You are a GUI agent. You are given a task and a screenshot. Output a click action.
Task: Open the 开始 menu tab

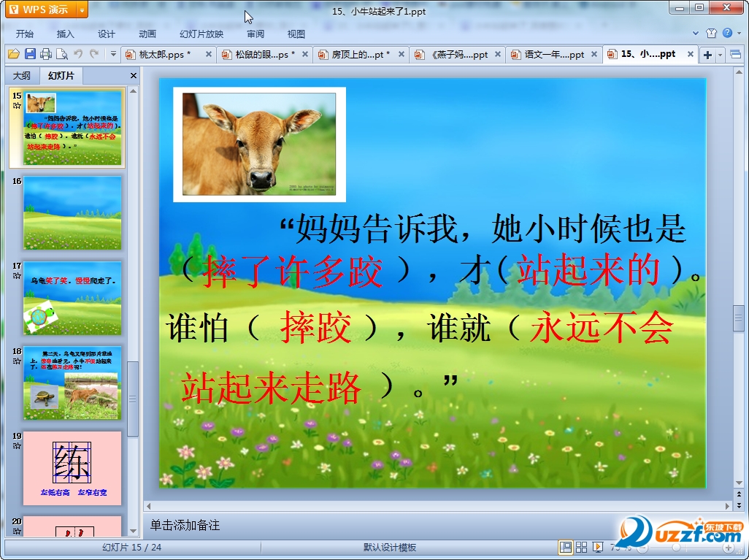tap(25, 34)
